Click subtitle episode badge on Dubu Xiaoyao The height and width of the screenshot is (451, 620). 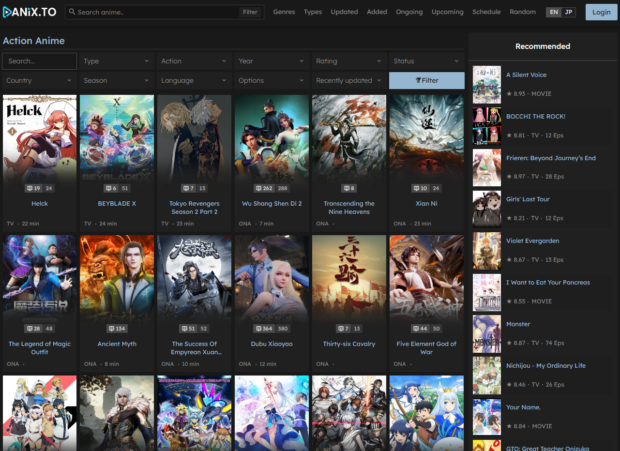click(x=264, y=328)
